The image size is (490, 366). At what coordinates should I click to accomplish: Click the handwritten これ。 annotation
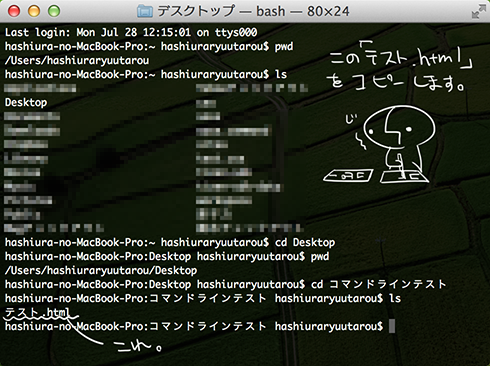click(x=140, y=347)
